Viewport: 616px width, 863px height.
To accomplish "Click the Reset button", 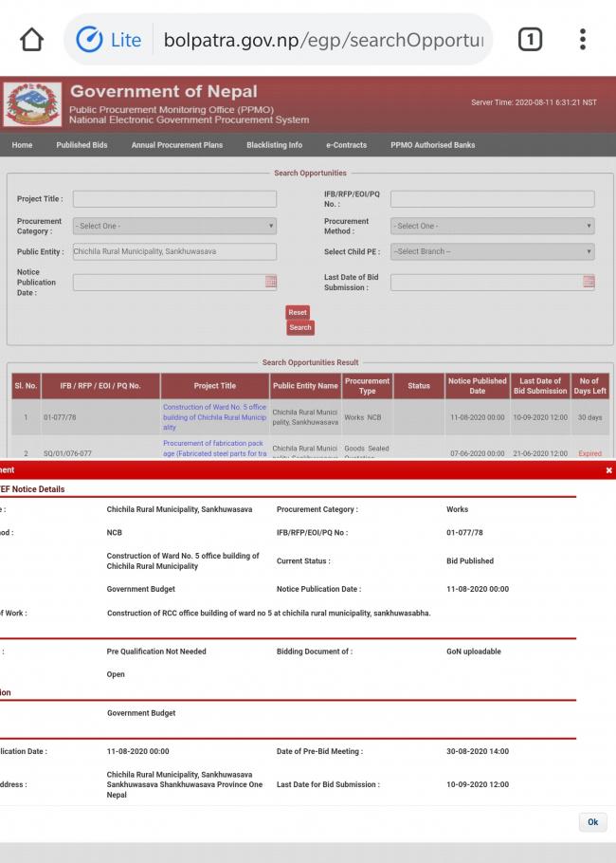I will pos(298,312).
